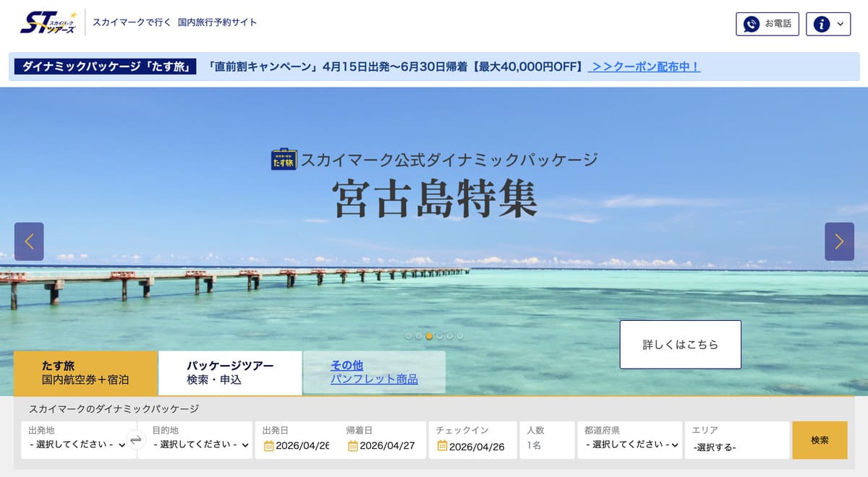Click the 詳しくはこちら button
868x477 pixels.
(x=680, y=344)
